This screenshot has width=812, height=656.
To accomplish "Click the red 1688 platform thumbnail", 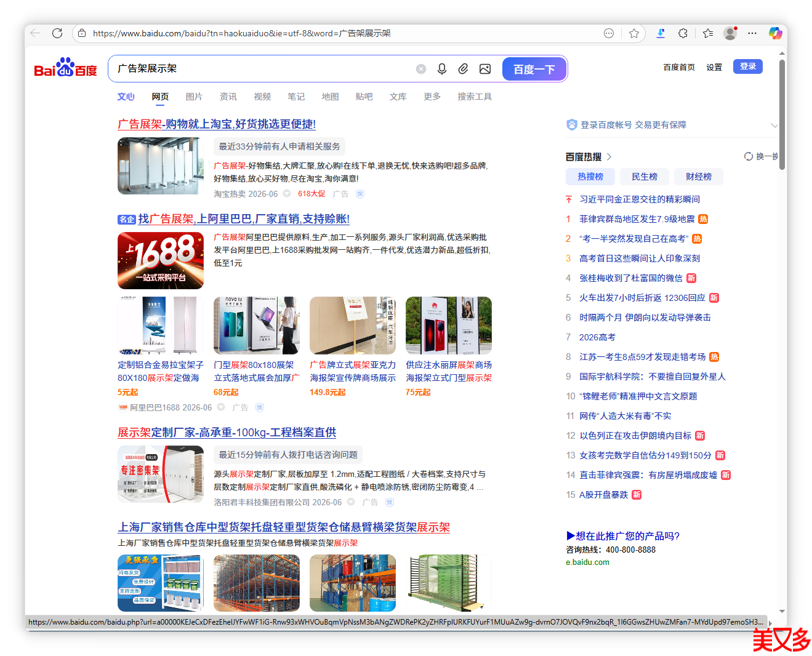I will pyautogui.click(x=161, y=260).
